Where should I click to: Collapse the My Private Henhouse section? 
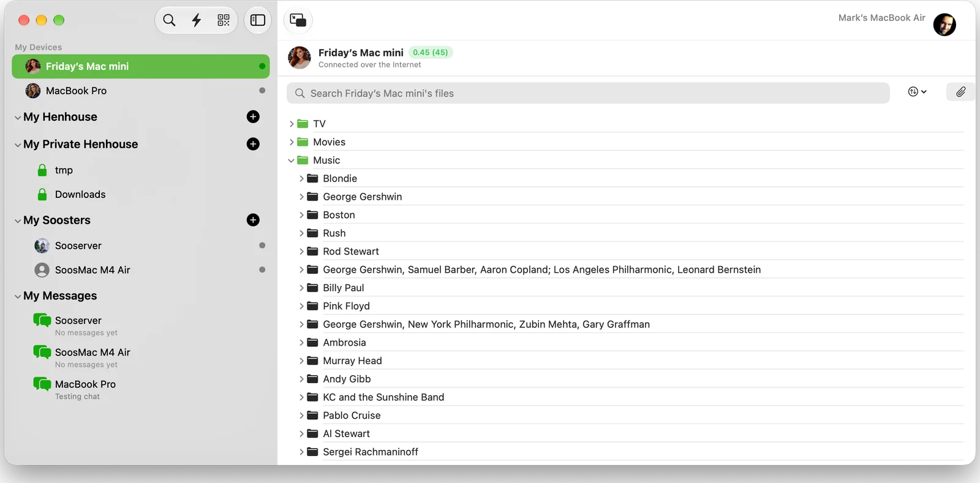click(18, 145)
